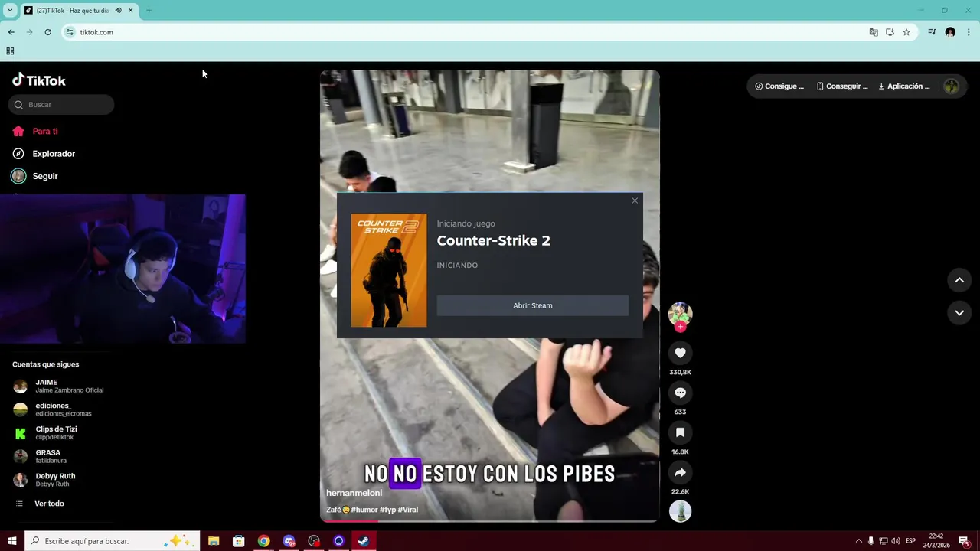Image resolution: width=980 pixels, height=551 pixels.
Task: Translate this page icon
Action: (874, 32)
